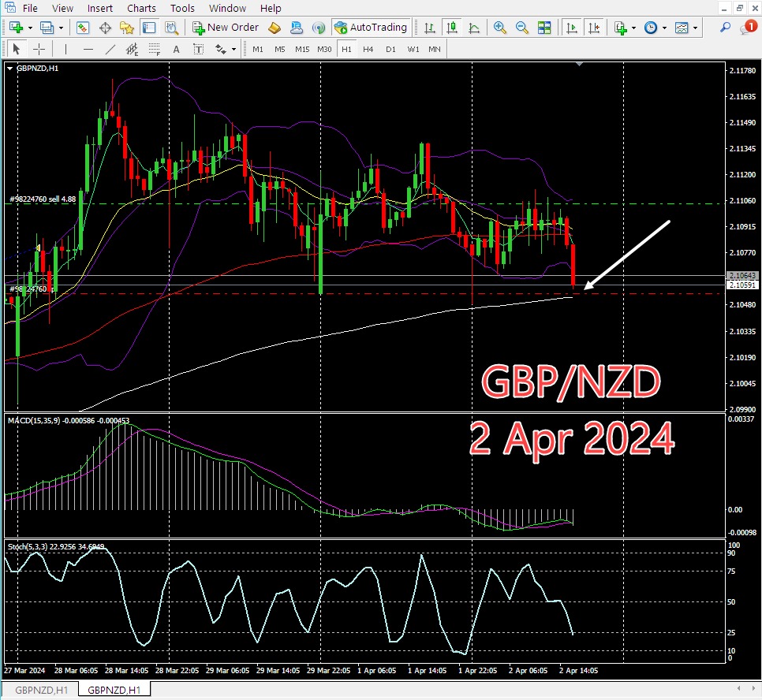Screen dimensions: 762x700
Task: Open a new chart with the New Chart icon
Action: coord(16,28)
